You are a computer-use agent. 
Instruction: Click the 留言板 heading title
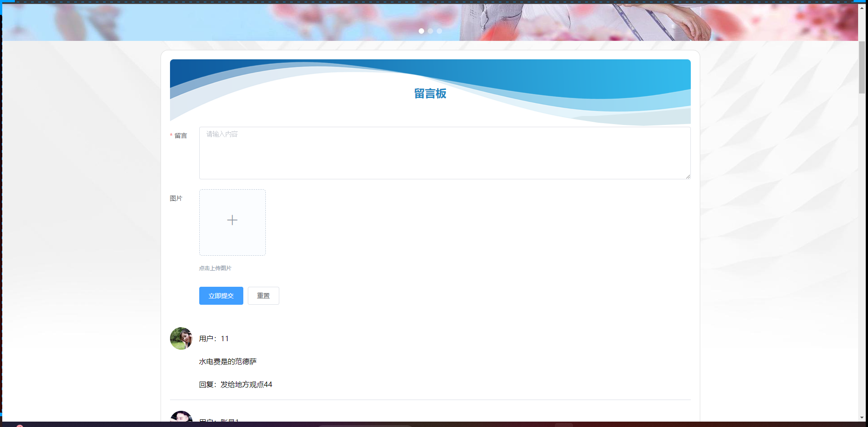pyautogui.click(x=430, y=93)
